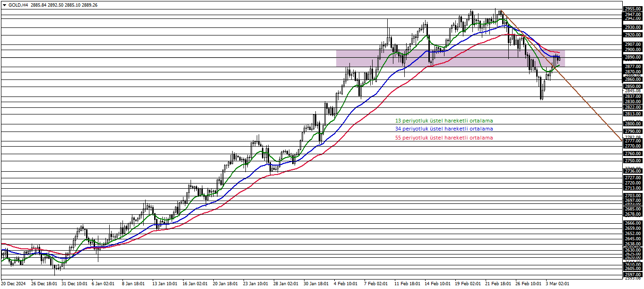Click the 2685.00 price level label

click(633, 209)
